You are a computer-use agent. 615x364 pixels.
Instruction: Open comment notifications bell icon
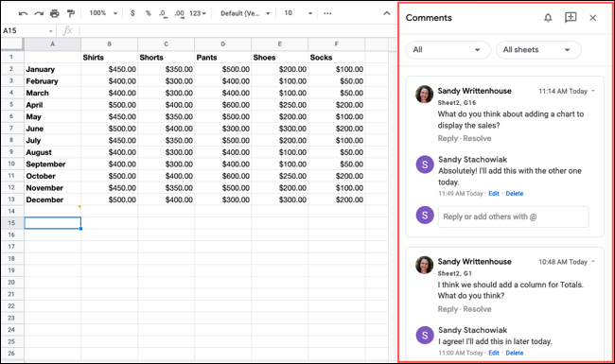coord(548,18)
